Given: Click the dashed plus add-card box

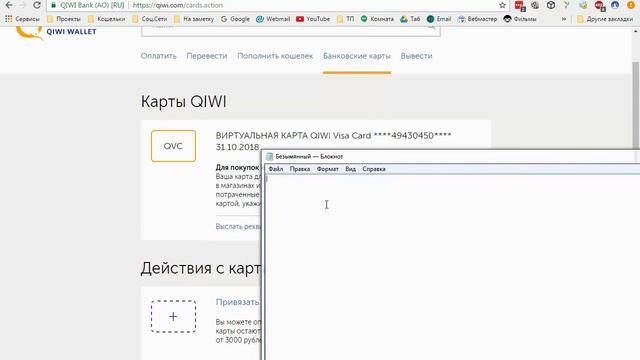Looking at the screenshot, I should (173, 316).
